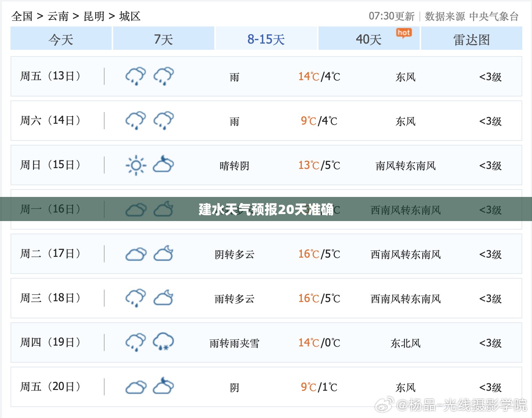This screenshot has height=418, width=532.
Task: Switch to the 今天 tab
Action: click(61, 39)
